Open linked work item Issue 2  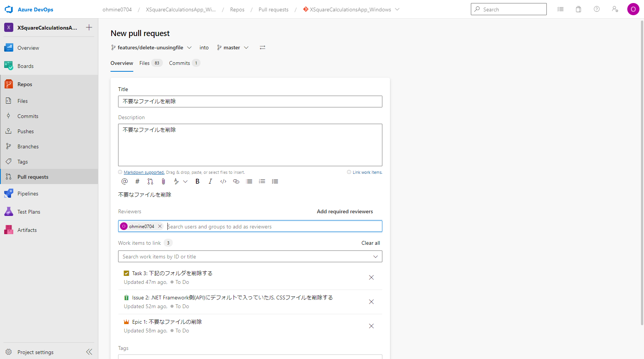pos(232,298)
